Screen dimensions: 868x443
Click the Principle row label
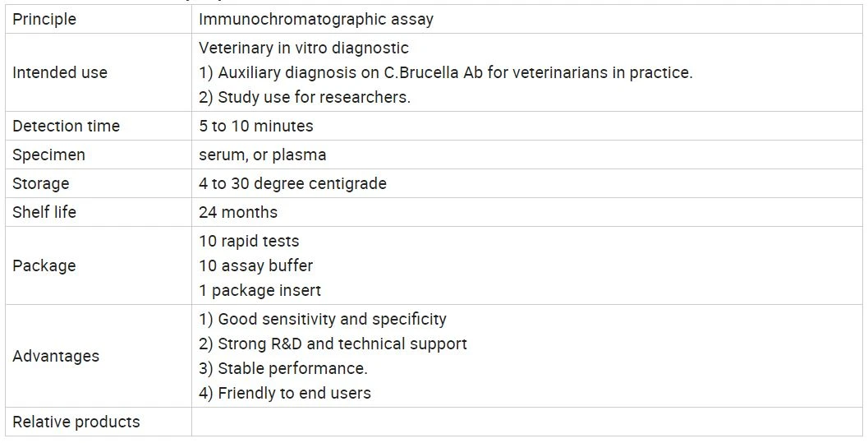44,20
